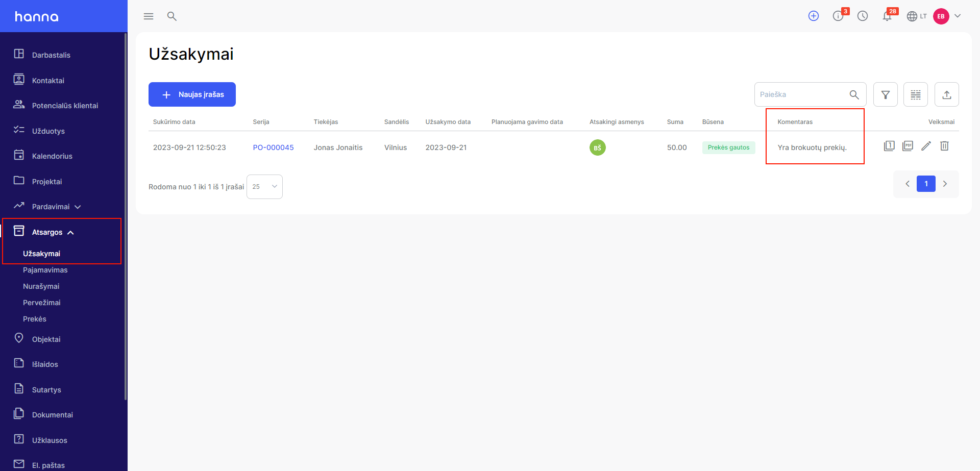Sort by Tiekėjas column header

tap(326, 122)
